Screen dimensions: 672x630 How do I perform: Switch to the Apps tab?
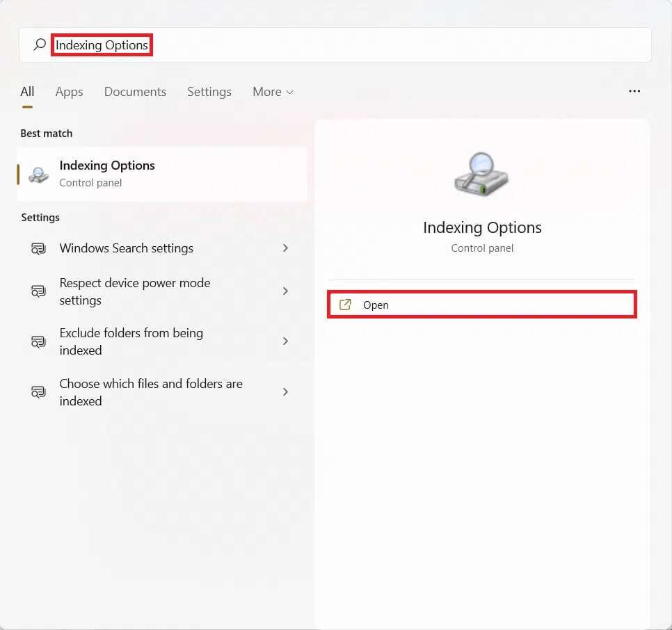(69, 92)
